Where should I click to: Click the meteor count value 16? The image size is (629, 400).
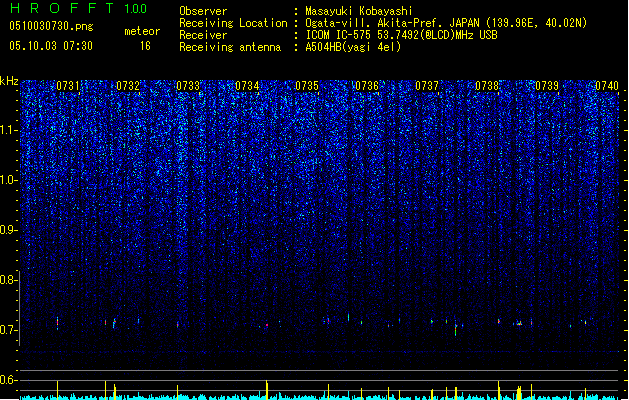coord(145,46)
